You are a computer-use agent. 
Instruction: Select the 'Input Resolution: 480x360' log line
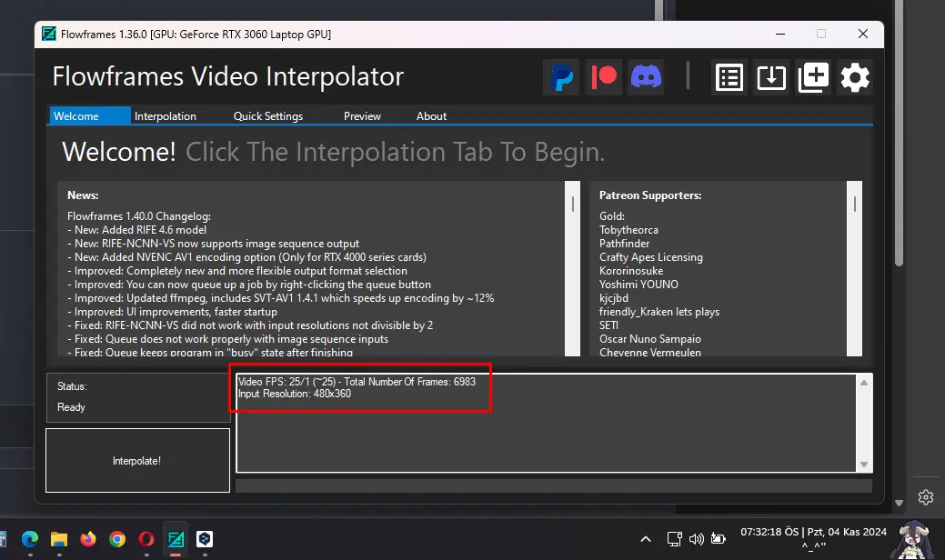295,394
